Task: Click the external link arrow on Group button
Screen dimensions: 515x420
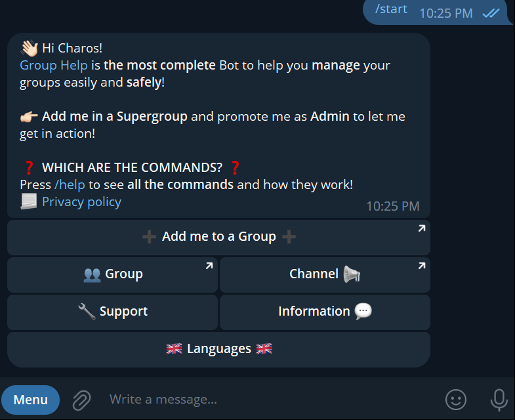Action: pyautogui.click(x=209, y=266)
